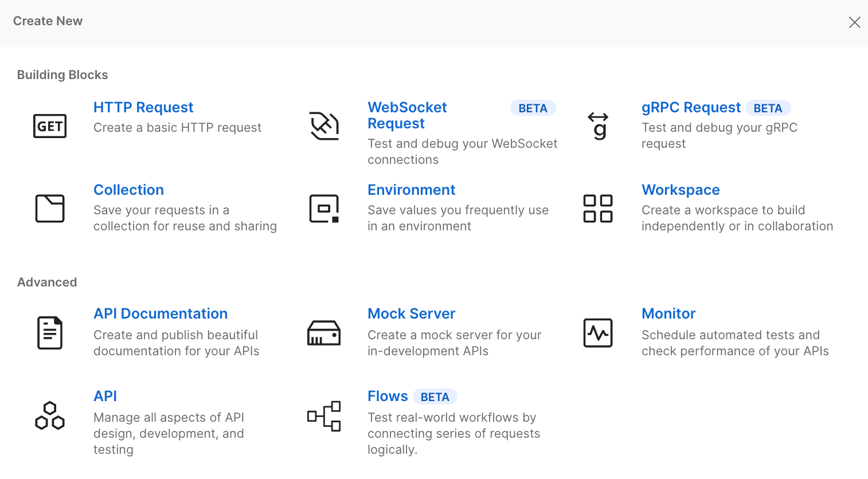868x479 pixels.
Task: Click the gRPC Request icon
Action: pos(598,126)
